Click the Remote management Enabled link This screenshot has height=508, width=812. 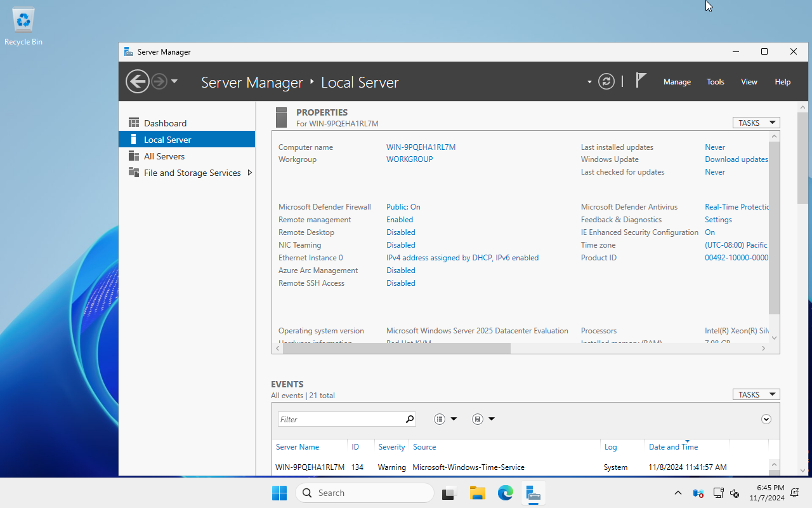pos(400,220)
